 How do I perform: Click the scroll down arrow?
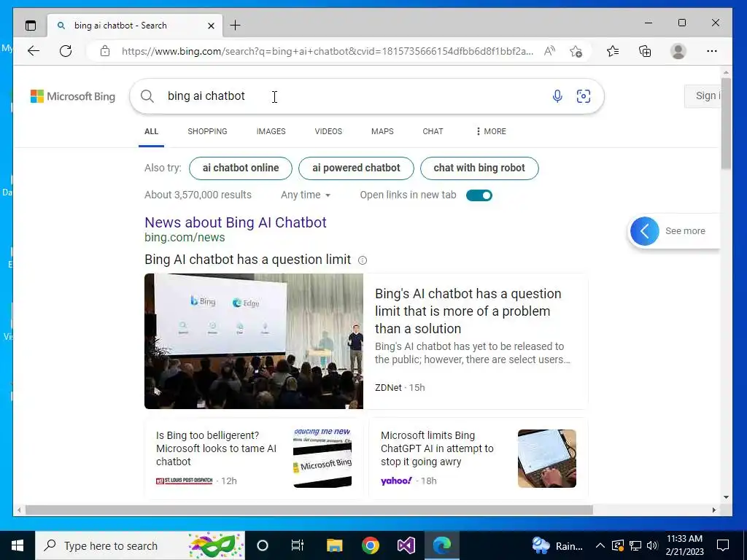click(726, 497)
